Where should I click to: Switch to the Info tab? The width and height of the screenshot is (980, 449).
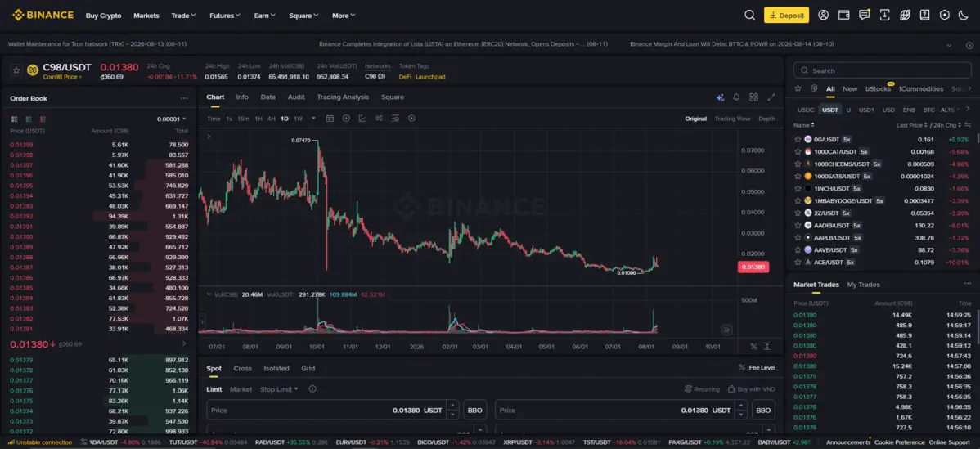coord(242,97)
